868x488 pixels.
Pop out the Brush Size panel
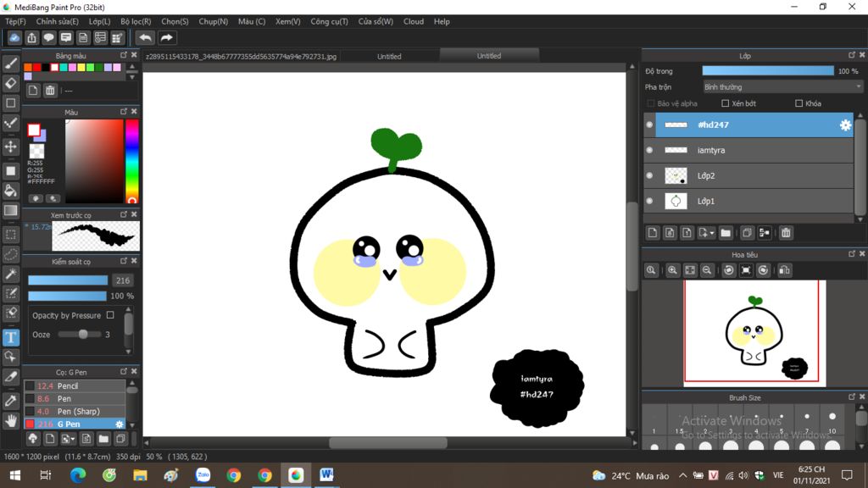pos(852,397)
